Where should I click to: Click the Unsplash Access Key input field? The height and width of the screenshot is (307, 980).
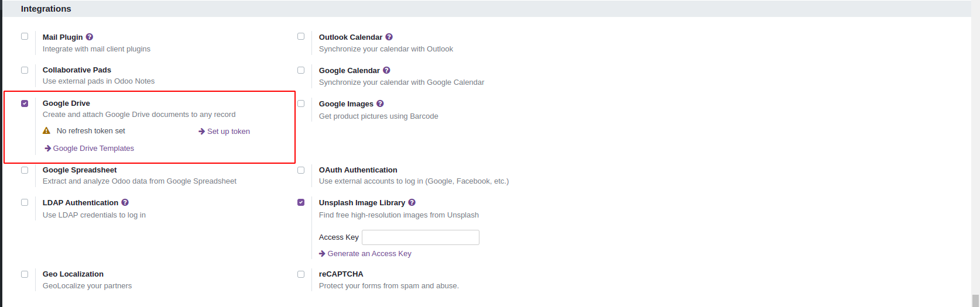point(420,237)
